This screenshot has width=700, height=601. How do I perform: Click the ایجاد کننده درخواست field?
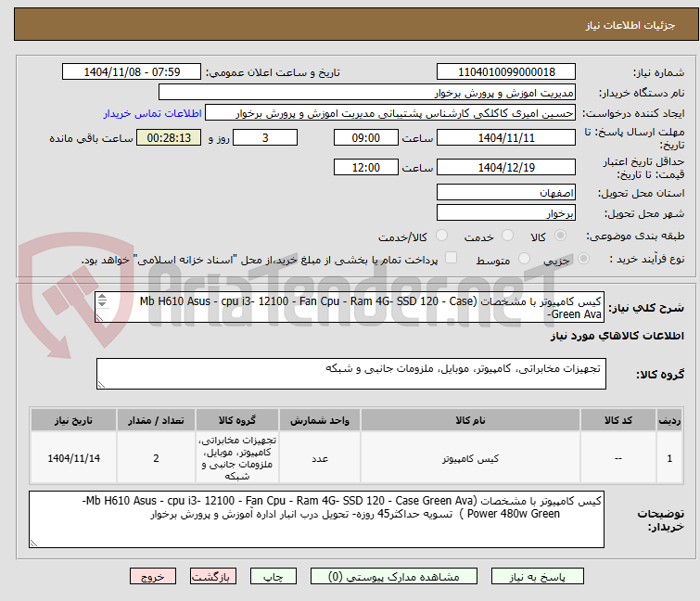click(x=390, y=113)
